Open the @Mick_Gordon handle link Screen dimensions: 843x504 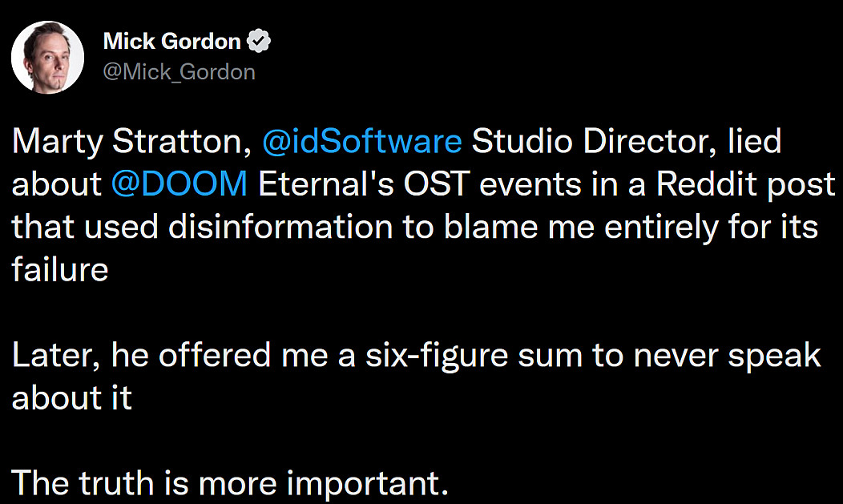pyautogui.click(x=179, y=72)
